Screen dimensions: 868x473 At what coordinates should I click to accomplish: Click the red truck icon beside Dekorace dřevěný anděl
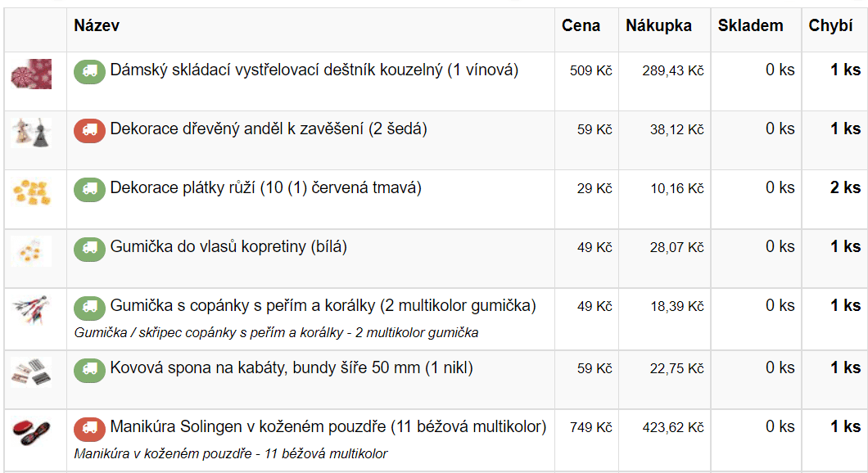90,131
